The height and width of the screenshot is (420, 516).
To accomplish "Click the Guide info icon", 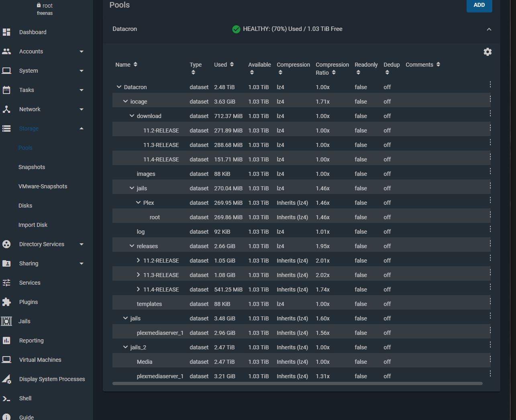I will click(6, 417).
